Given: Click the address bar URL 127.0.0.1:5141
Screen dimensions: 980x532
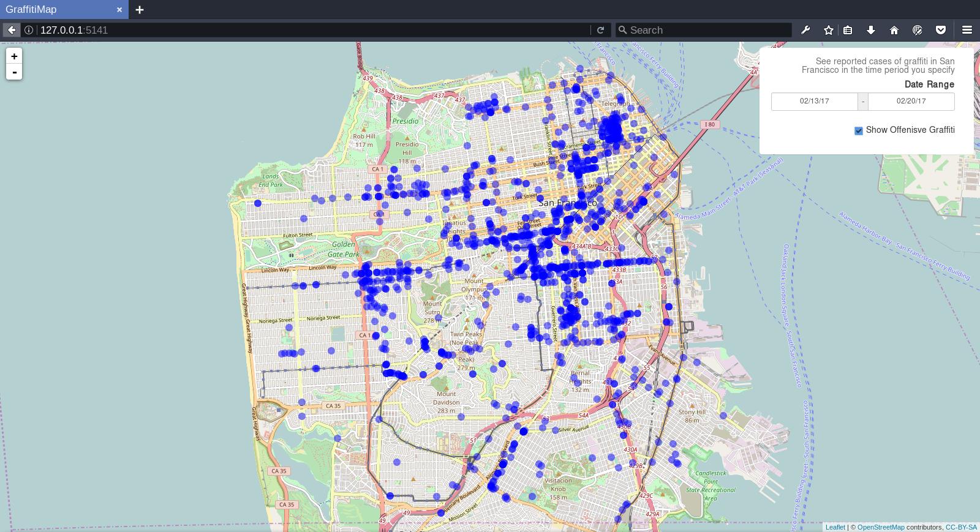Looking at the screenshot, I should click(74, 30).
